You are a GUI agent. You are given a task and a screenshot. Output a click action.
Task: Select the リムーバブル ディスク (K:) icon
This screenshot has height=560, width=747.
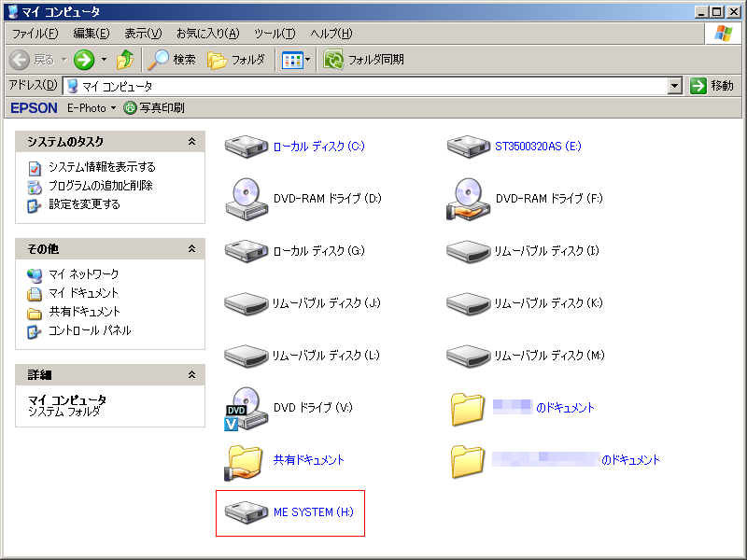click(469, 303)
